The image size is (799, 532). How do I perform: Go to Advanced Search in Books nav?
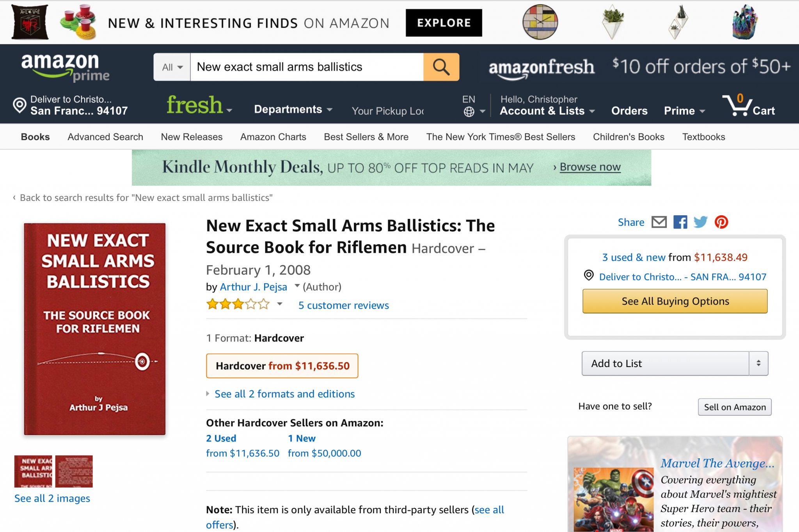tap(105, 137)
